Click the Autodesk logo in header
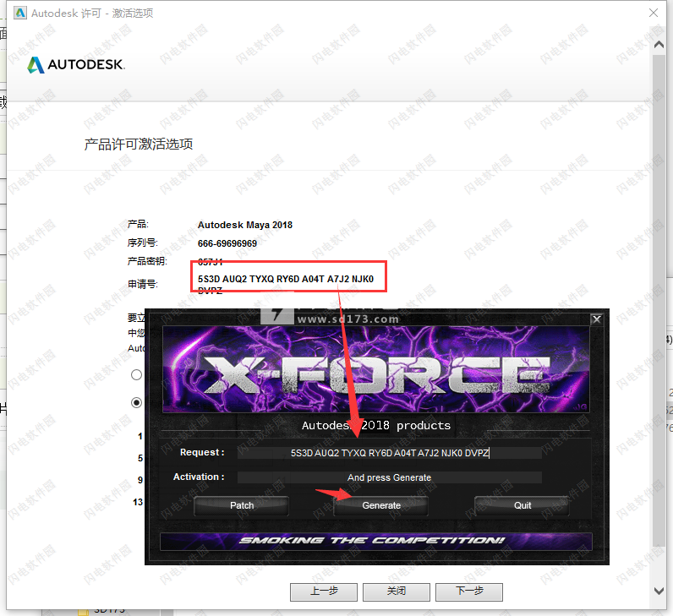Image resolution: width=673 pixels, height=616 pixels. click(x=76, y=65)
